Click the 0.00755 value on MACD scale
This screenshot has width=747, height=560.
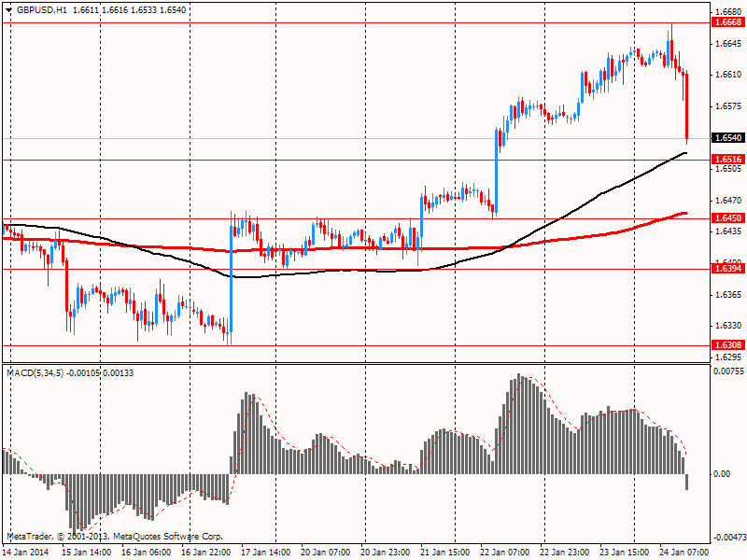(727, 371)
